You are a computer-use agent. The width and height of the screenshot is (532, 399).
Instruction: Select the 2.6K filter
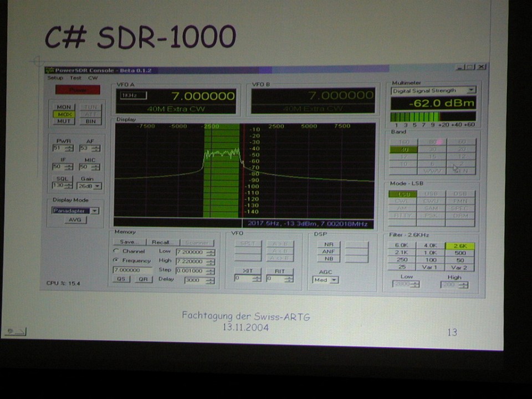pyautogui.click(x=460, y=246)
